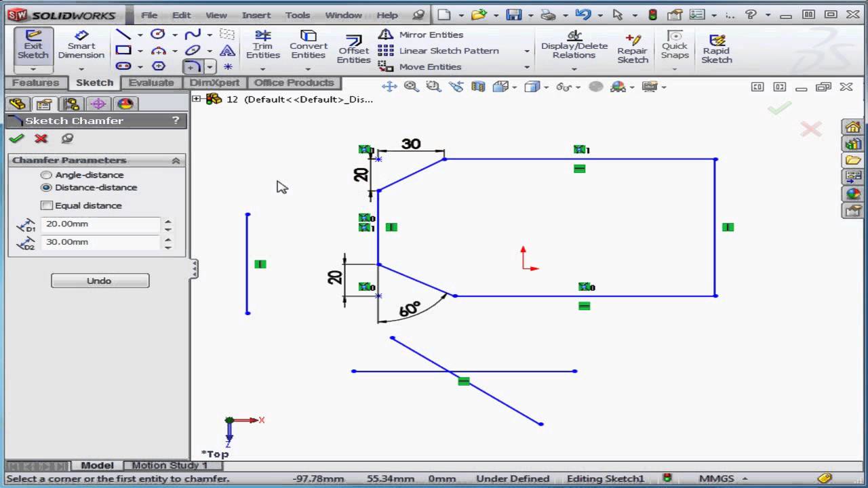The image size is (868, 488).
Task: Select Angle-distance radio button
Action: 46,175
